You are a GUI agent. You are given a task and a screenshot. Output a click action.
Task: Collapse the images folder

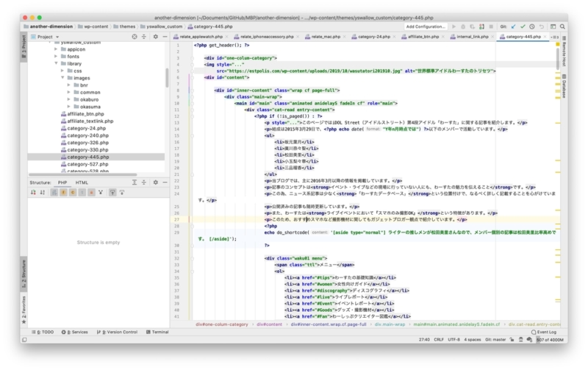(x=62, y=78)
